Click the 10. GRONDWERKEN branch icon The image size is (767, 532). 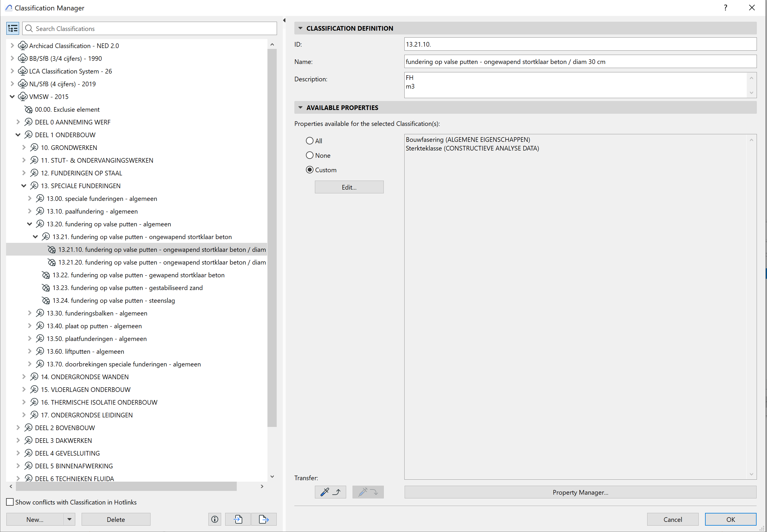tap(34, 148)
